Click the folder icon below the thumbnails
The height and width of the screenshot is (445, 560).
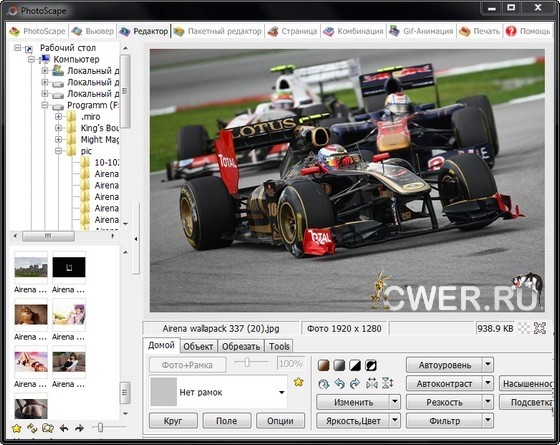click(x=48, y=428)
